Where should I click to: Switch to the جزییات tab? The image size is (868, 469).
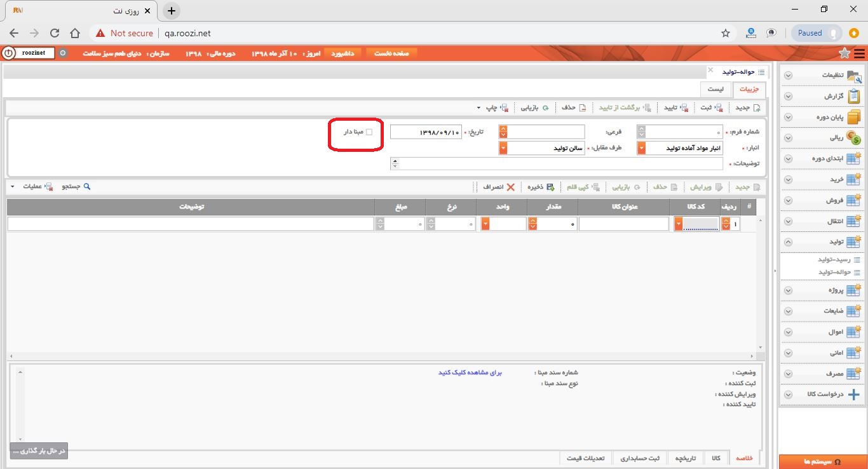[749, 90]
